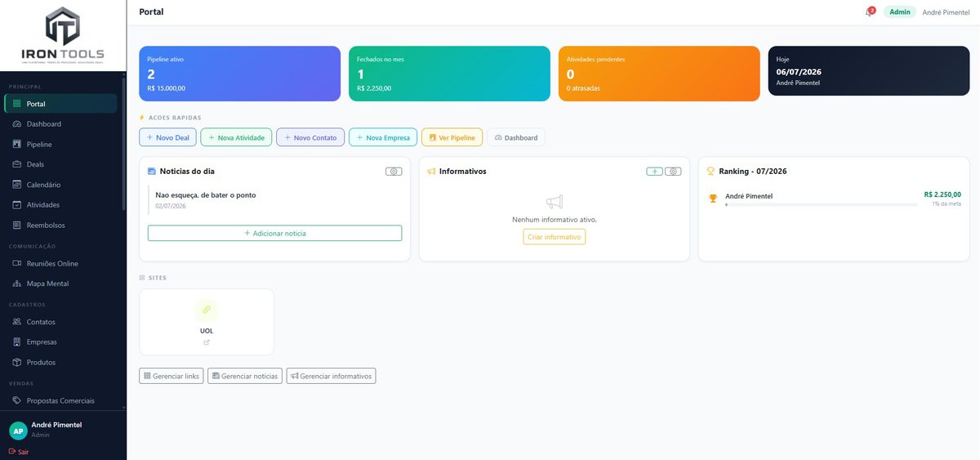Click the Reembolsos sidebar icon
The image size is (980, 460).
17,225
